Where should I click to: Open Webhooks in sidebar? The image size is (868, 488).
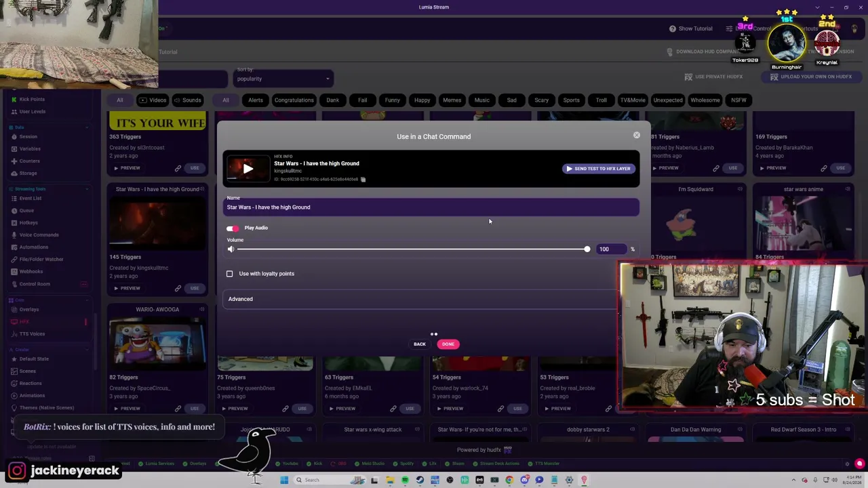pyautogui.click(x=31, y=272)
